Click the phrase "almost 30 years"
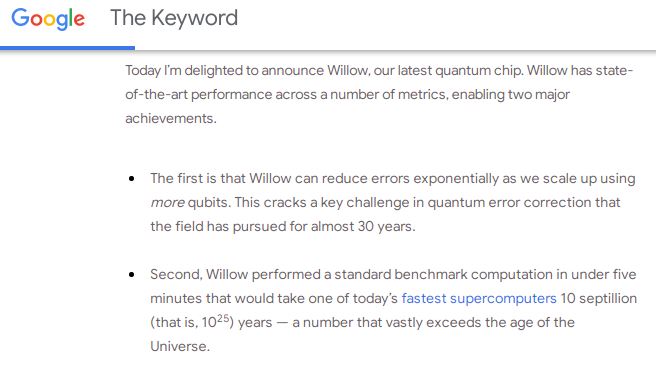 (363, 226)
